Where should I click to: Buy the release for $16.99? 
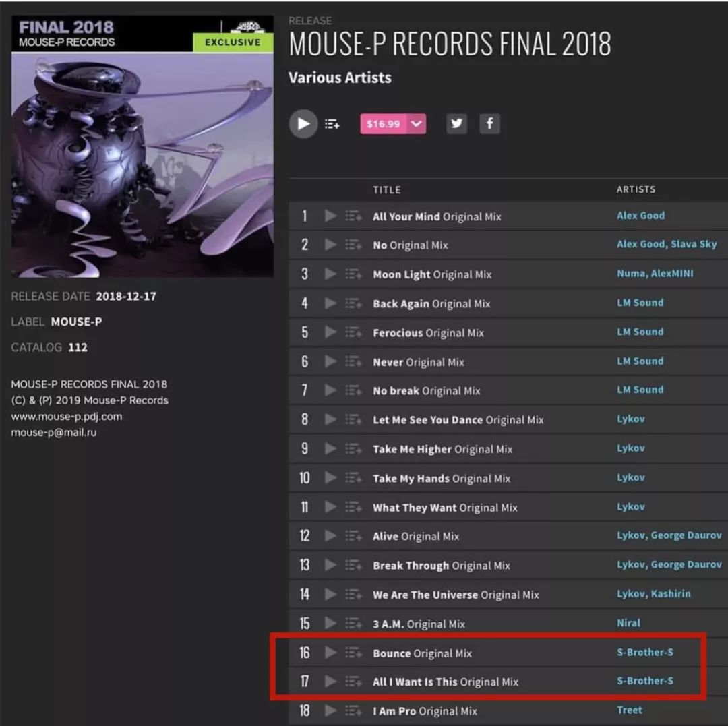(384, 124)
